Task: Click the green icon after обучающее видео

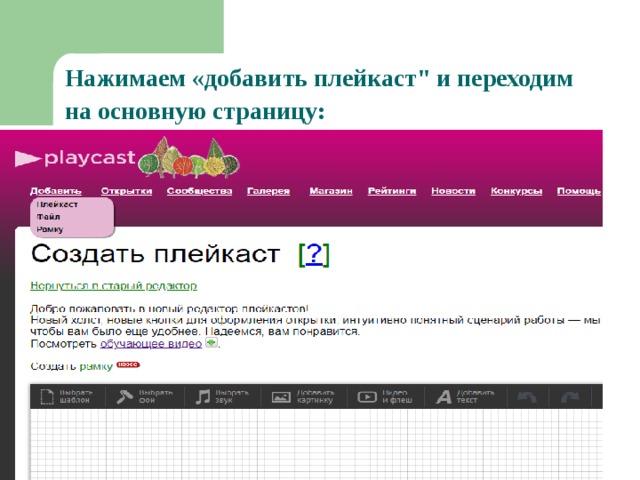Action: [211, 342]
